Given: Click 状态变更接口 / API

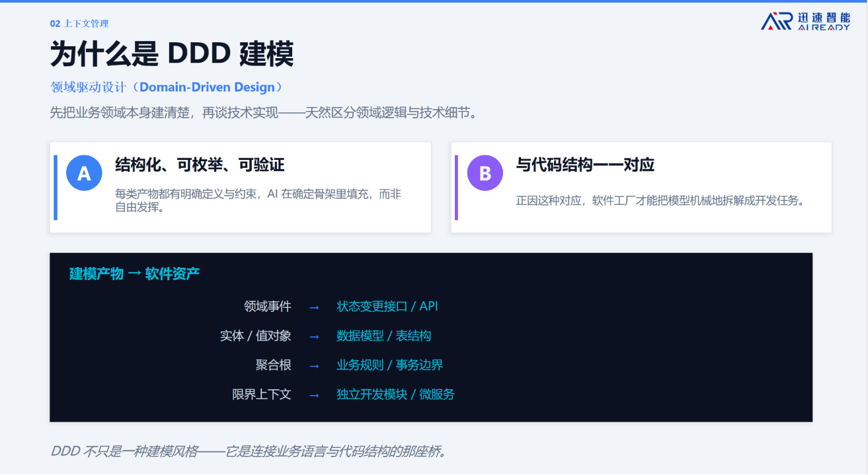Looking at the screenshot, I should point(387,307).
